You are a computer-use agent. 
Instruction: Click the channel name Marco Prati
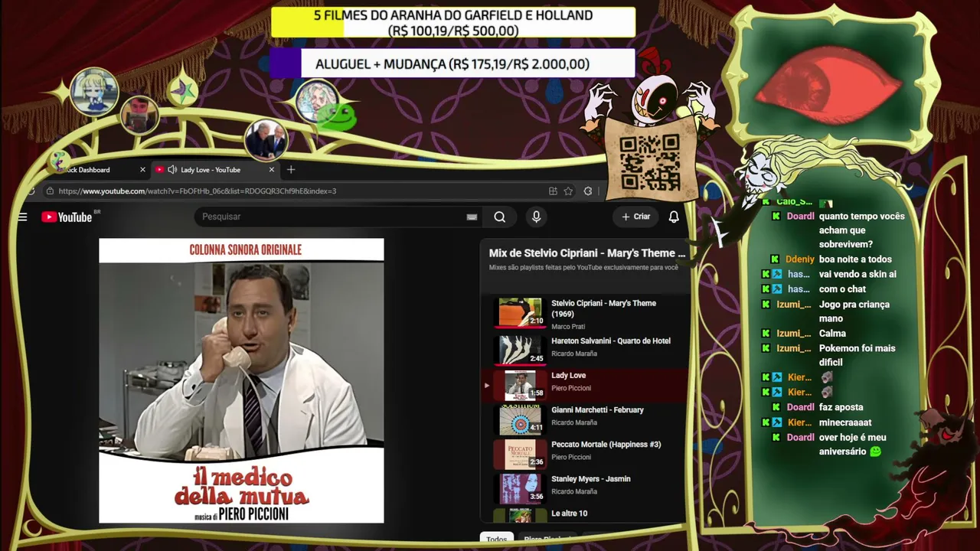click(x=568, y=327)
